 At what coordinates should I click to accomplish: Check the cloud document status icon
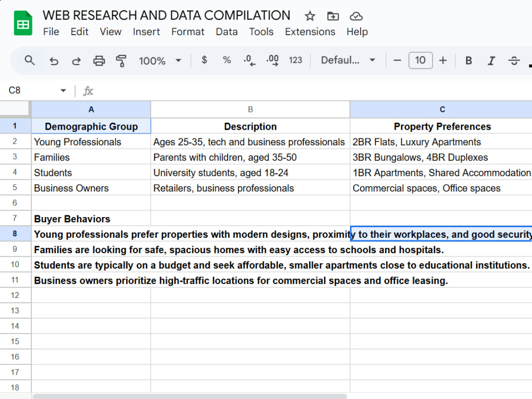[x=356, y=16]
